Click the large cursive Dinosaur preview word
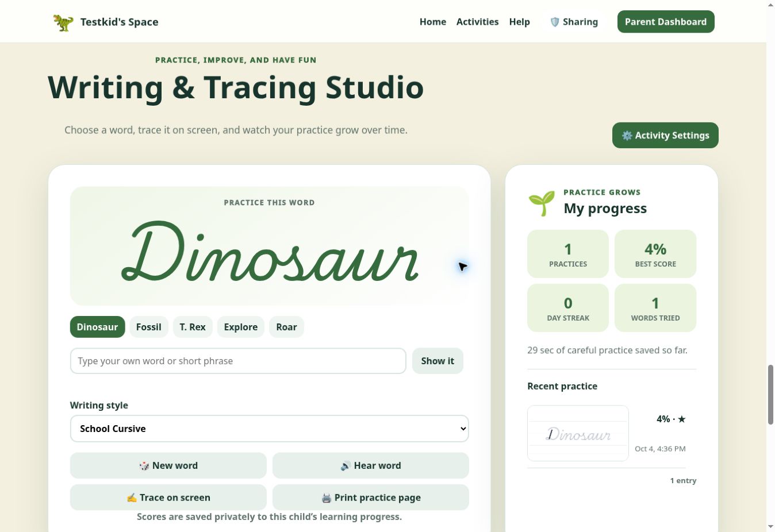775x532 pixels. pos(270,252)
